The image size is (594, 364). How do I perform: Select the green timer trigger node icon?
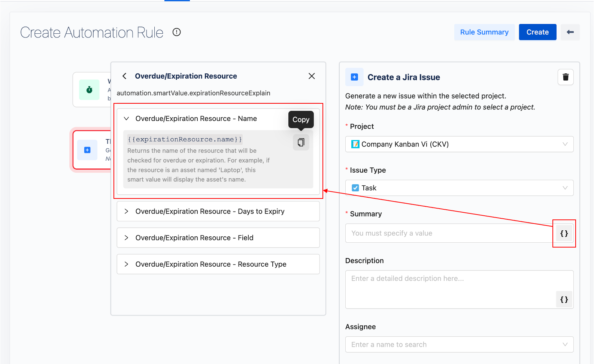(x=89, y=90)
